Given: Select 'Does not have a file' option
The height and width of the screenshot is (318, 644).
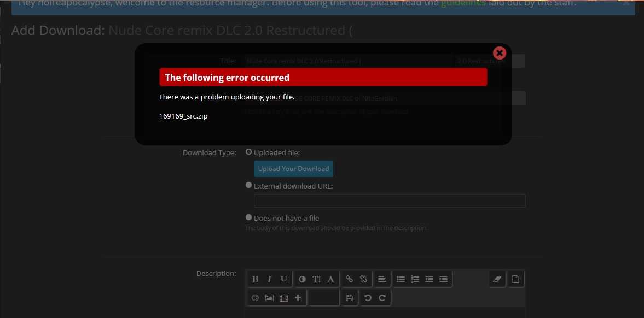Looking at the screenshot, I should coord(249,217).
